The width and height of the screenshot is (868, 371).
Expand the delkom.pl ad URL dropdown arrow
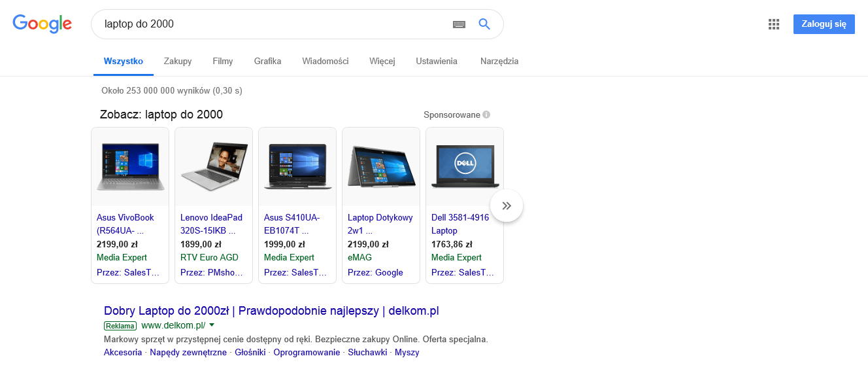[x=212, y=325]
